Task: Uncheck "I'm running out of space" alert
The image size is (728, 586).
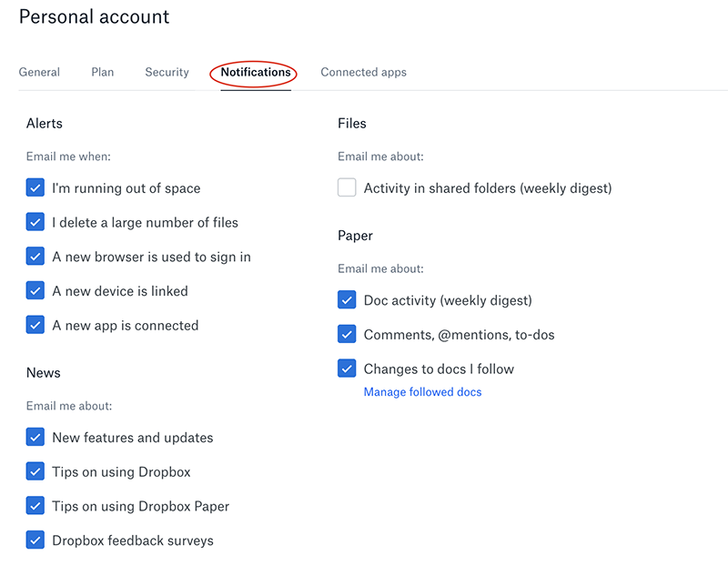Action: coord(35,188)
